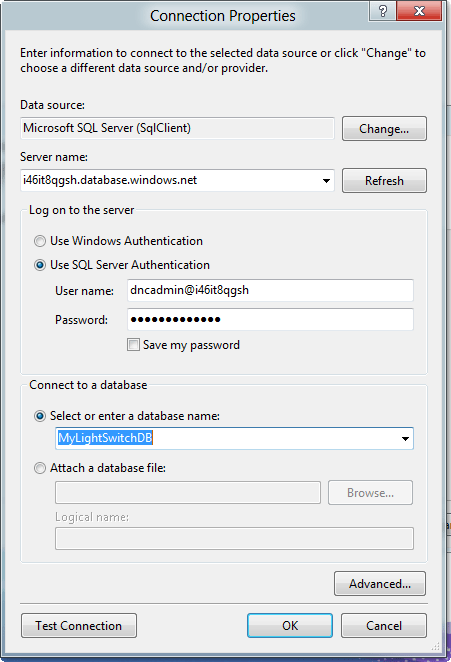Viewport: 451px width, 662px height.
Task: Enable Save my password checkbox
Action: pyautogui.click(x=133, y=345)
